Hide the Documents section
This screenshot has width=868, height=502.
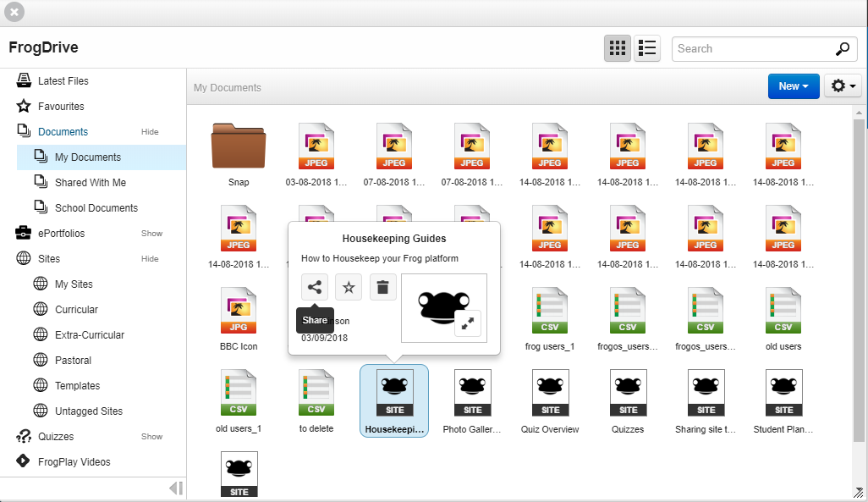click(150, 132)
